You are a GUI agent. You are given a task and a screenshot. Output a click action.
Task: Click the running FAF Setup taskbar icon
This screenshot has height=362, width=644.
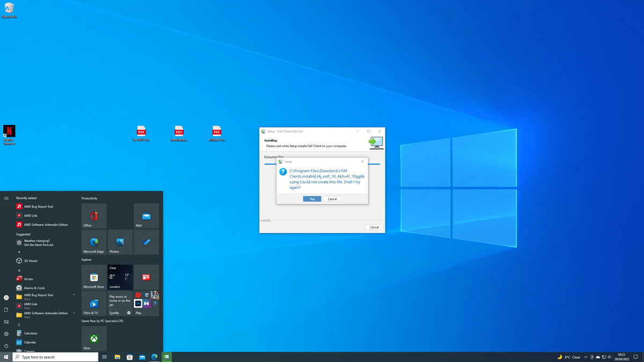pyautogui.click(x=167, y=357)
